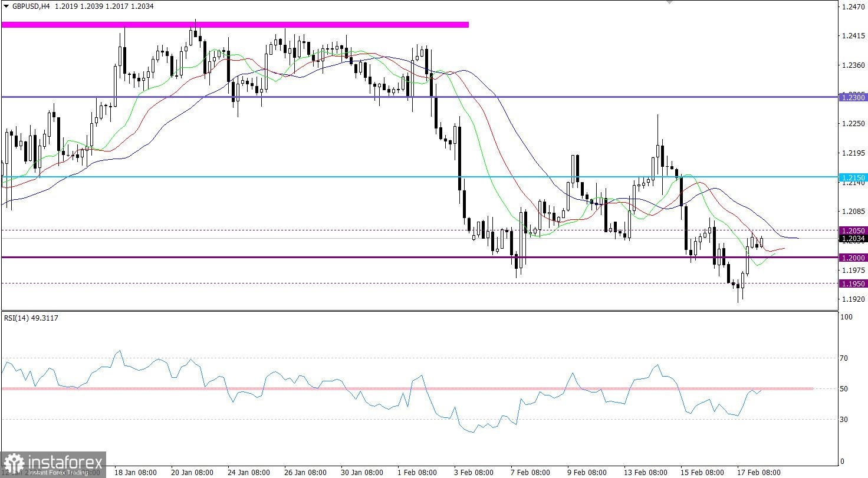Click the RSI 70 scale value

click(x=845, y=358)
